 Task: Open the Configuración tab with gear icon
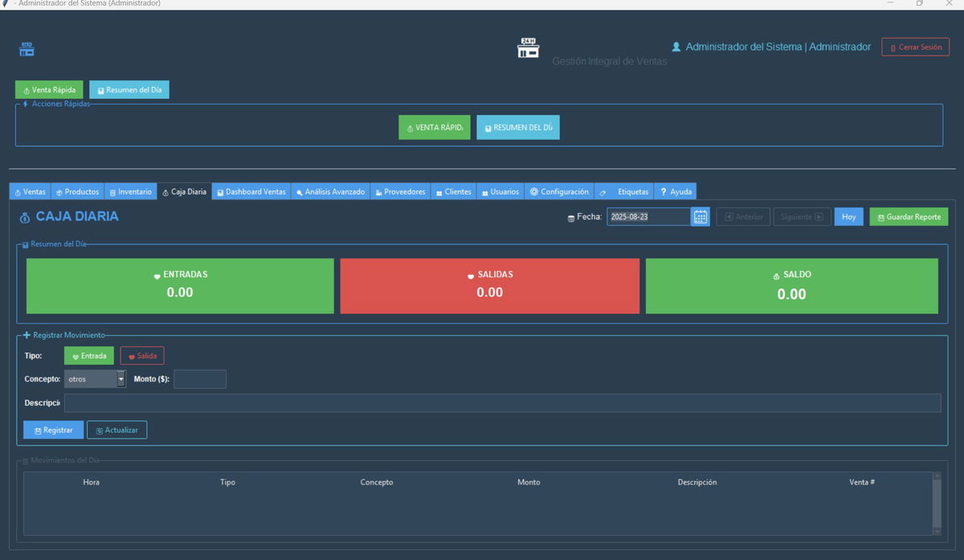[x=559, y=192]
